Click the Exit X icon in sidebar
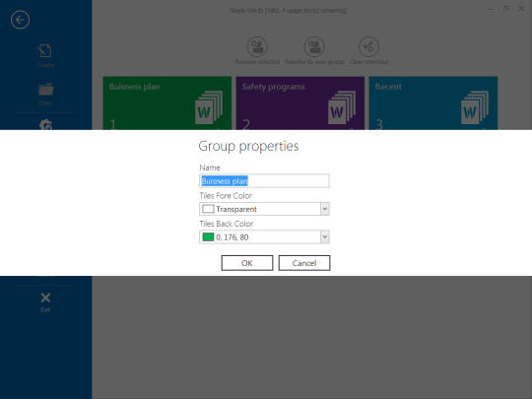This screenshot has width=532, height=399. 45,298
